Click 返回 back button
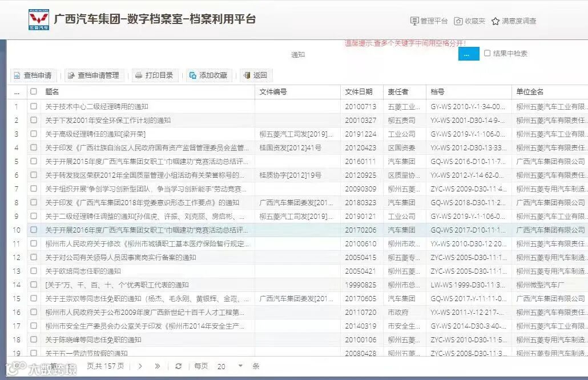 click(255, 75)
